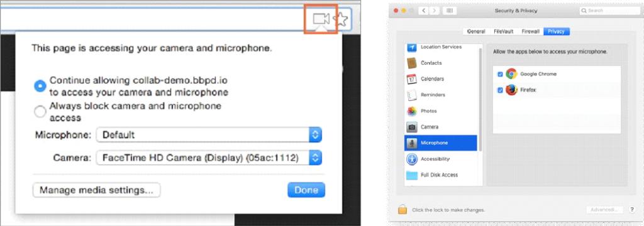Image resolution: width=644 pixels, height=226 pixels.
Task: Toggle the Firefox microphone checkbox
Action: click(x=500, y=90)
